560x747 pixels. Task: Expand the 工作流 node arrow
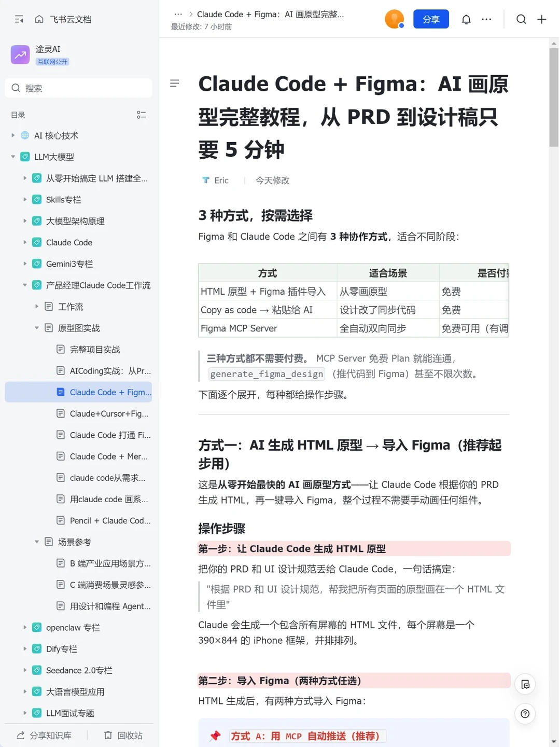37,307
